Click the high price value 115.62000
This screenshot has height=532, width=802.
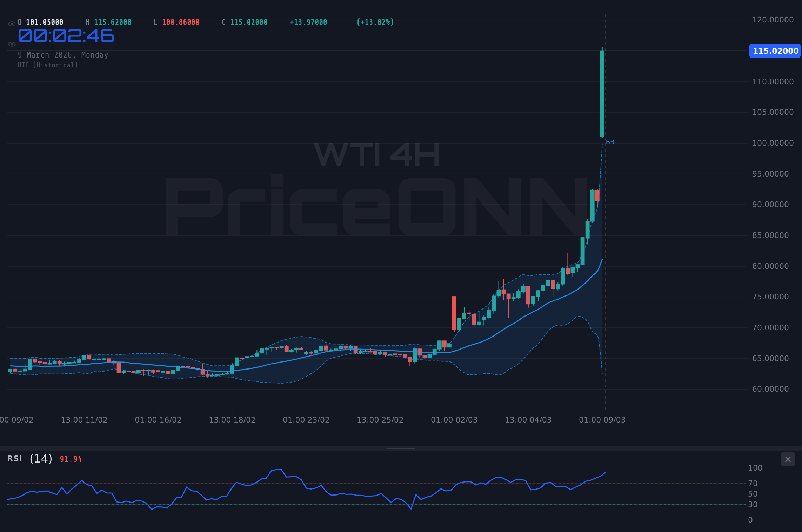click(113, 22)
